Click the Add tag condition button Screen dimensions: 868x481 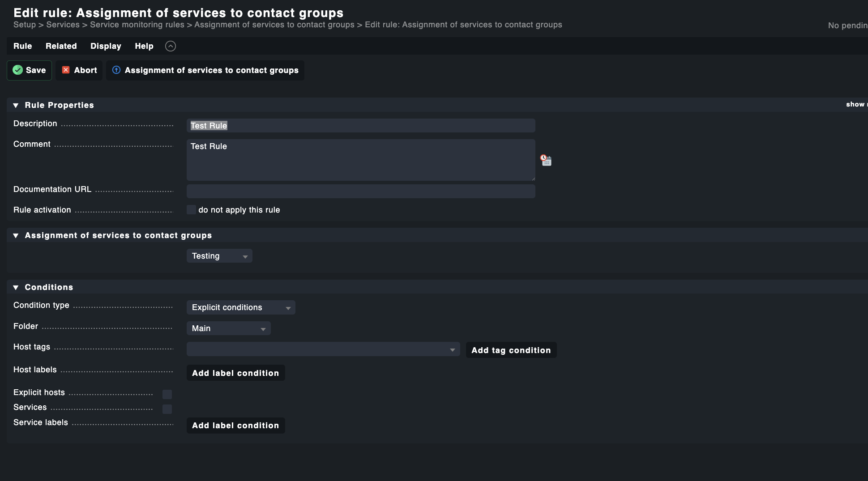(x=511, y=350)
